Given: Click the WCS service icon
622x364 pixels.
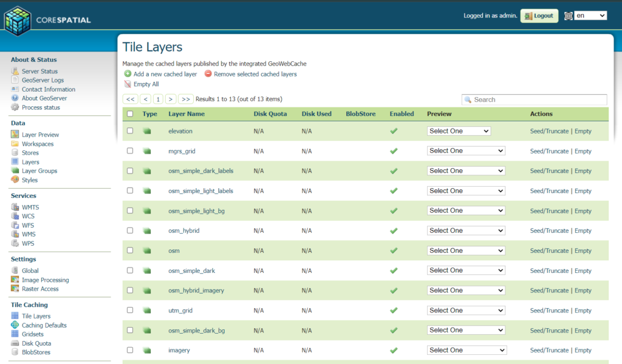Looking at the screenshot, I should [15, 216].
